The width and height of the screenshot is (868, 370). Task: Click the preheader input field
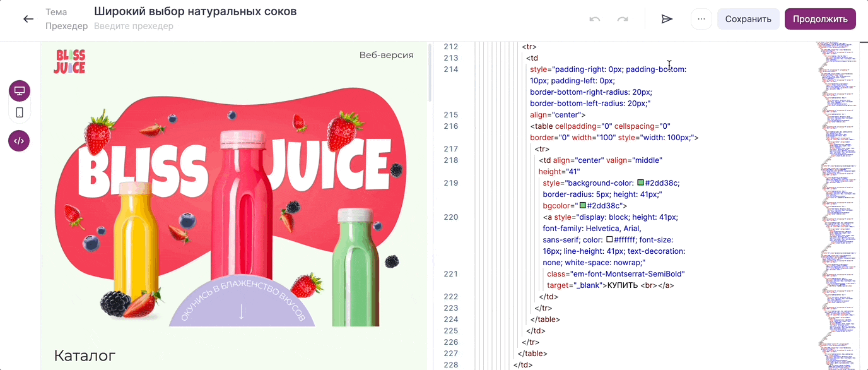pos(134,26)
